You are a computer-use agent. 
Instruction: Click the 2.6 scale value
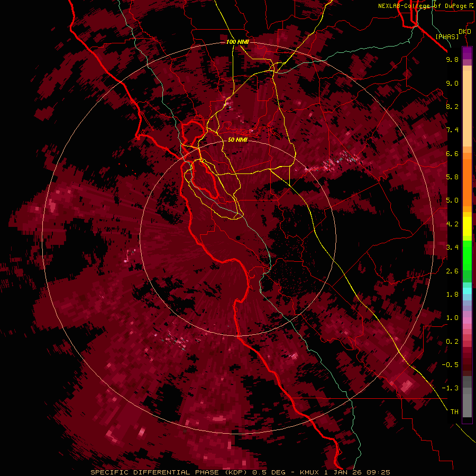452,271
